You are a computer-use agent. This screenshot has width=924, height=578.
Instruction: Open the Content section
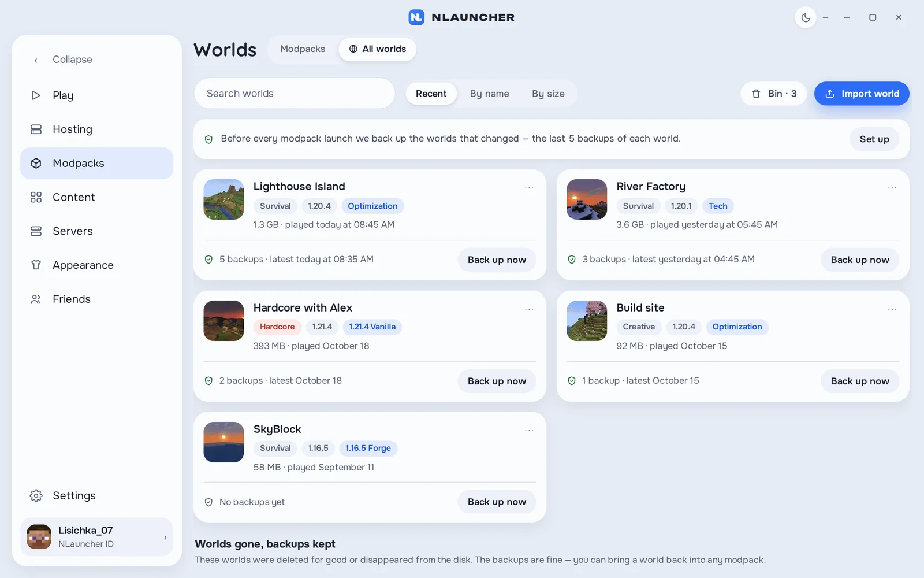tap(96, 197)
